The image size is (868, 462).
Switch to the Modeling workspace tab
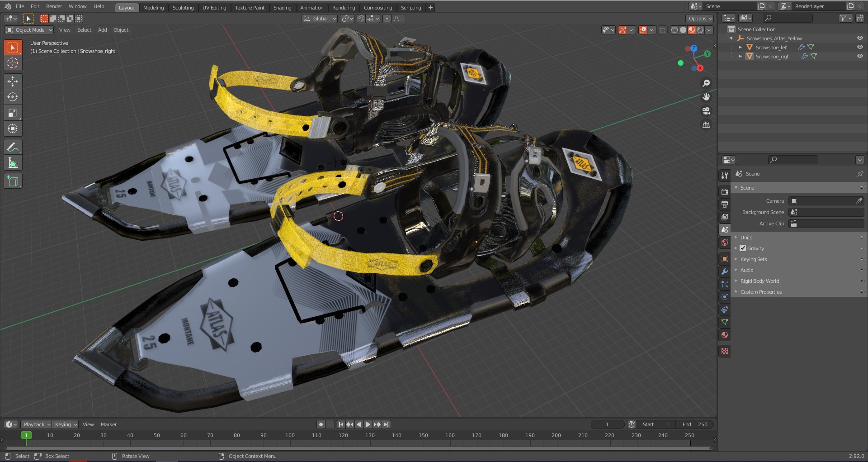coord(153,8)
